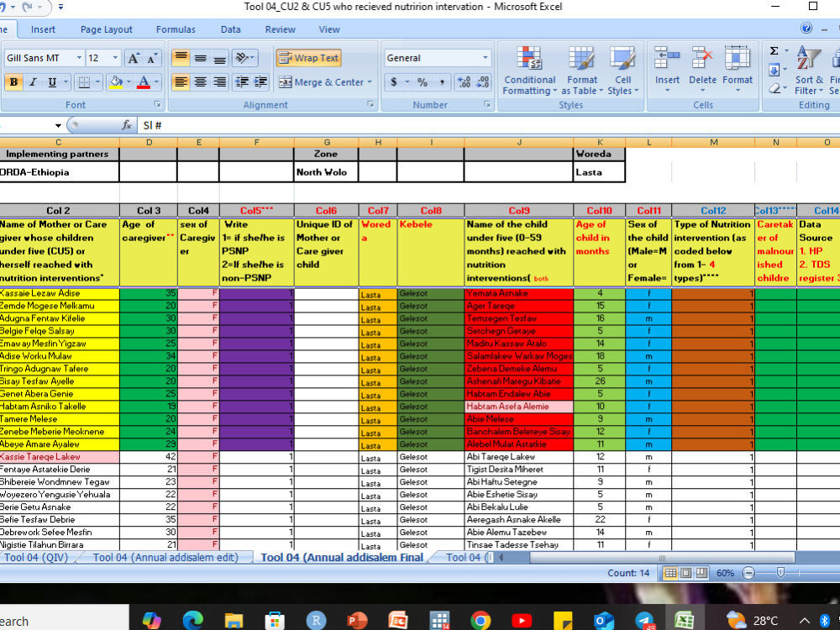This screenshot has height=630, width=840.
Task: Click Merge & Center button
Action: click(x=320, y=82)
